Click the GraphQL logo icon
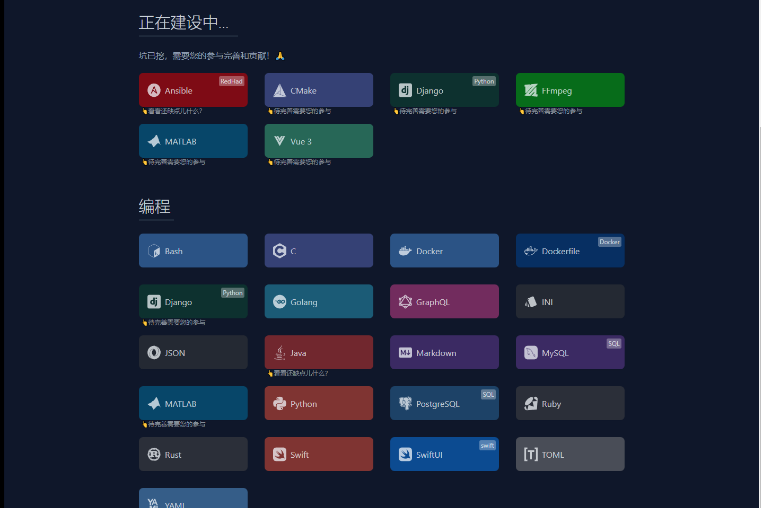This screenshot has width=761, height=508. coord(405,302)
